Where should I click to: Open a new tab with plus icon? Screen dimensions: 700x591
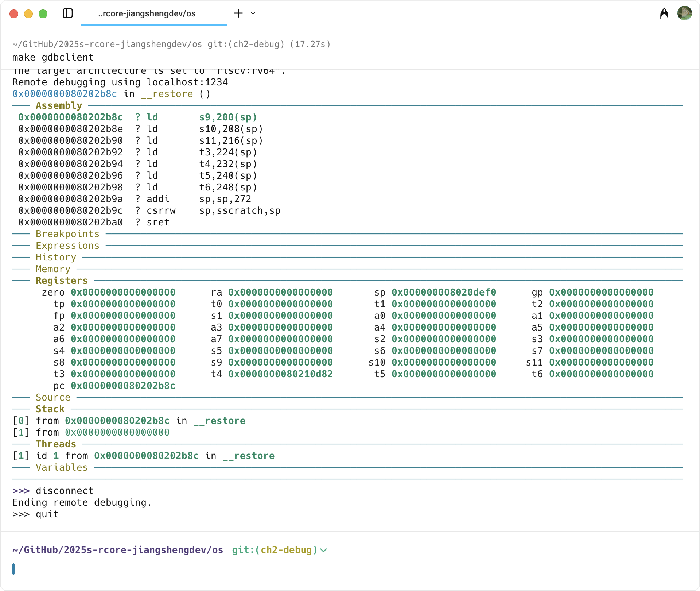point(238,13)
